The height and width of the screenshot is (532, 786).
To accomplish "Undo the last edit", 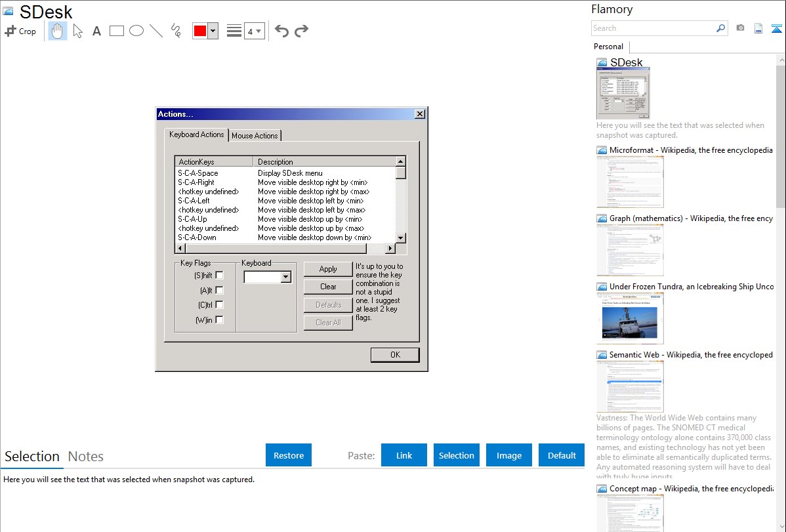I will 281,31.
